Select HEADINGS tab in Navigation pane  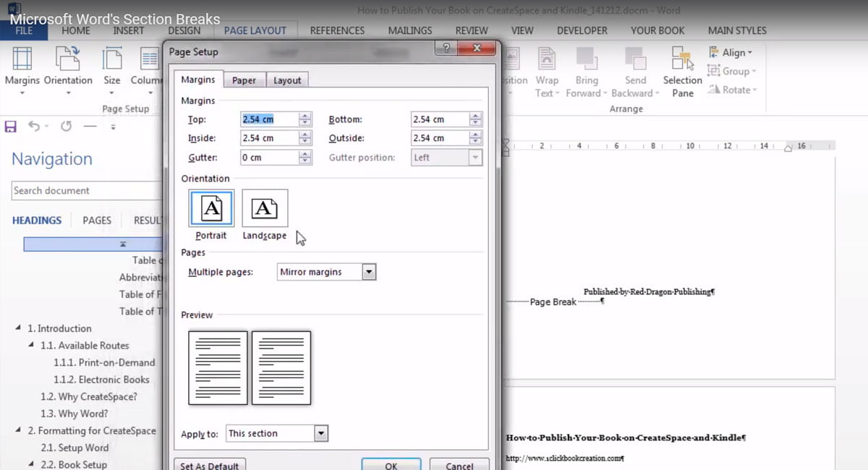coord(37,221)
